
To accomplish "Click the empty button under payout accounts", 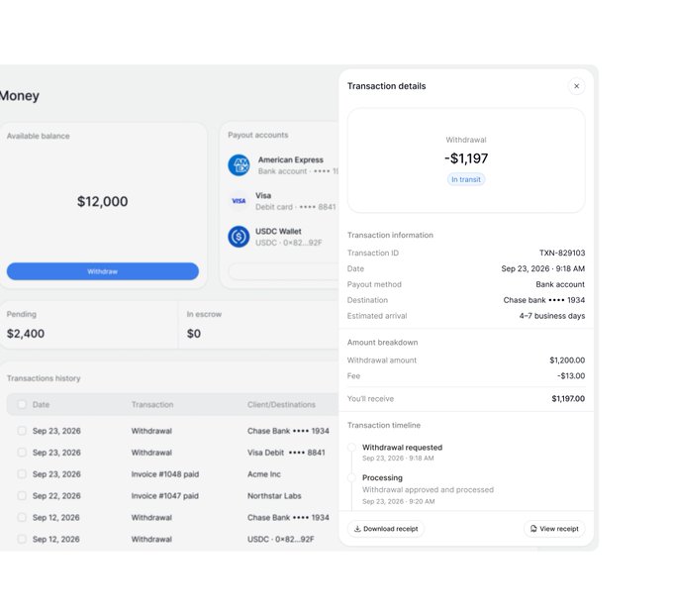I will tap(284, 271).
